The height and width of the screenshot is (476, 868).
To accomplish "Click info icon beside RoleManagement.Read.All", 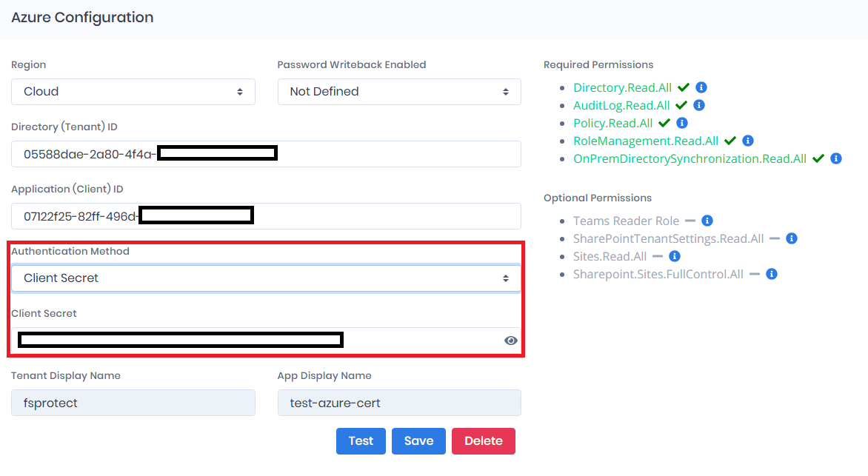I will tap(748, 141).
